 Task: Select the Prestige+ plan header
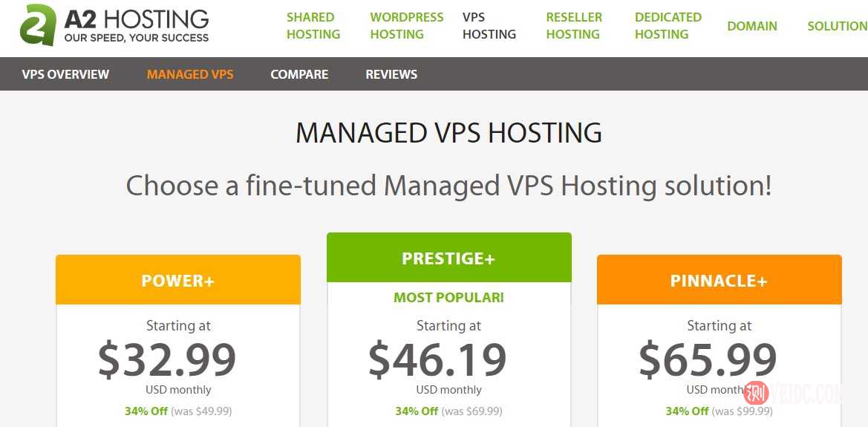(x=448, y=258)
